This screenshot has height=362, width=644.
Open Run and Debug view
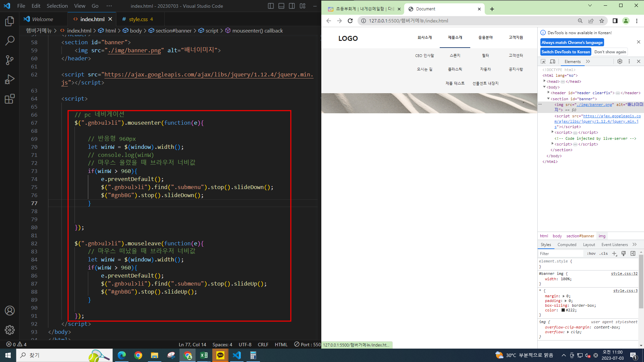(9, 79)
